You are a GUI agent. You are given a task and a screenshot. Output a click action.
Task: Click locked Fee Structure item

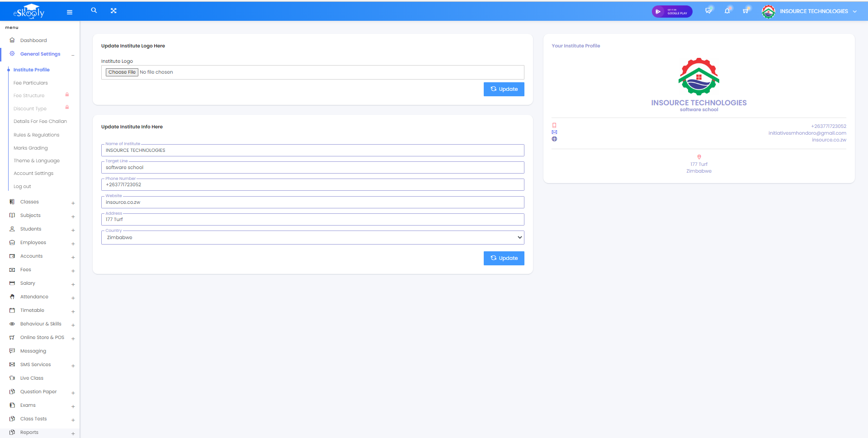click(x=29, y=95)
